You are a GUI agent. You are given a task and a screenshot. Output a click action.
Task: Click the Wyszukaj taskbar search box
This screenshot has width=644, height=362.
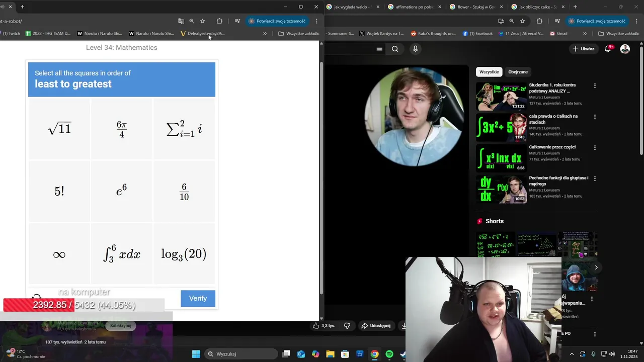click(x=242, y=354)
